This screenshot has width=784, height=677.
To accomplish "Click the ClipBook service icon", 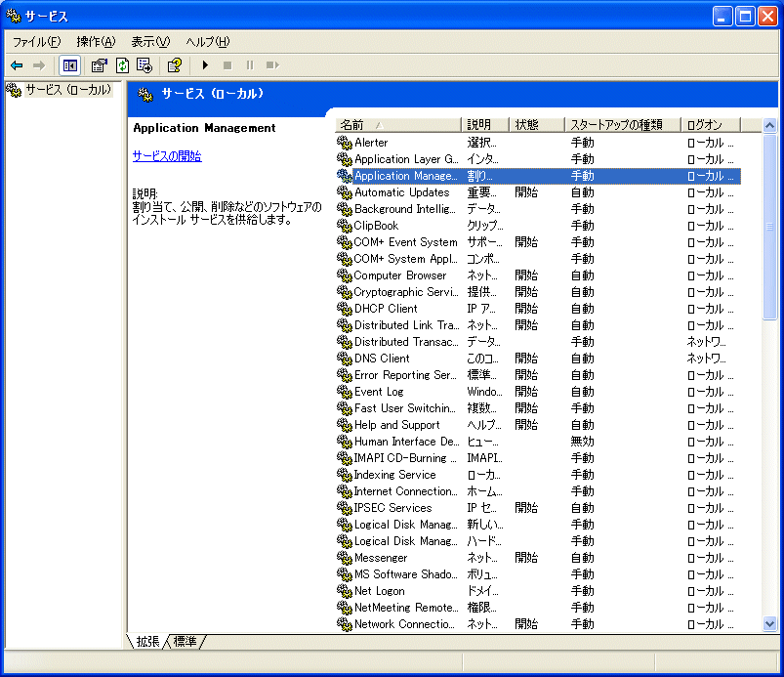I will coord(345,226).
